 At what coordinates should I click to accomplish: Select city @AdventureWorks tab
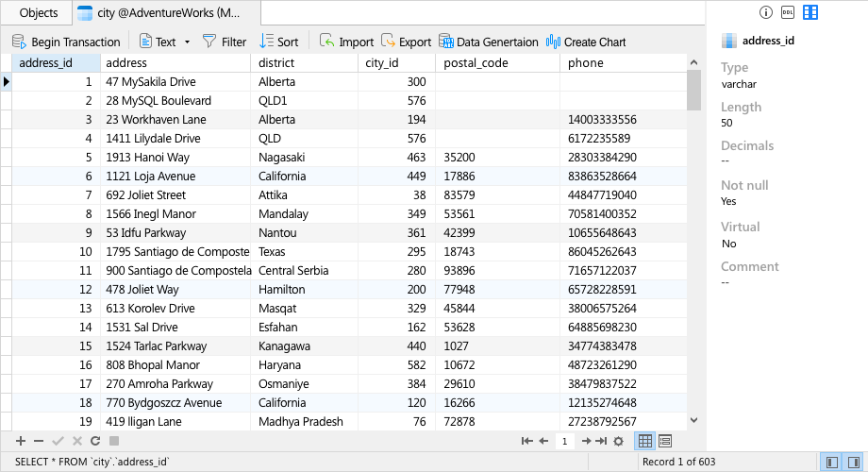[167, 12]
